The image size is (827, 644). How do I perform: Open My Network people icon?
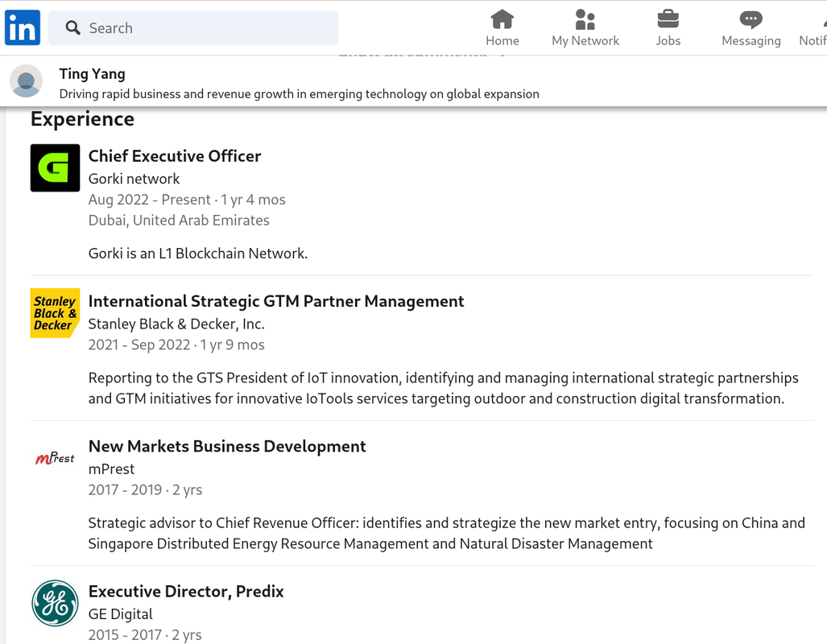tap(585, 19)
